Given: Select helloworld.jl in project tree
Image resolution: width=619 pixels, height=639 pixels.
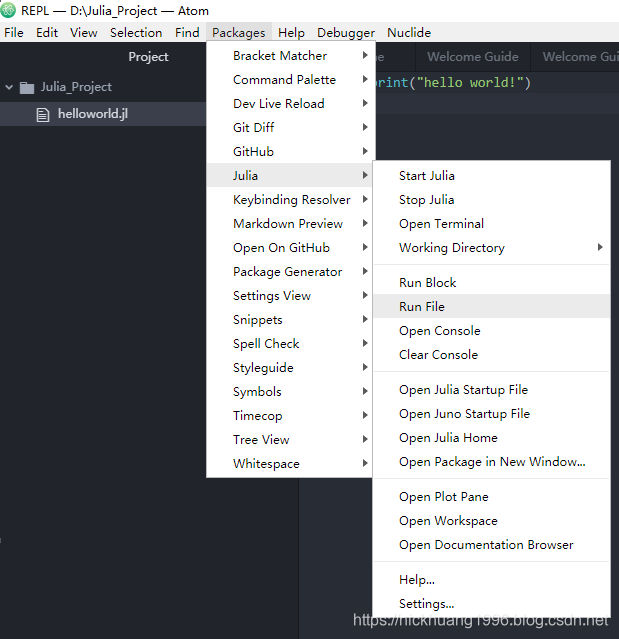Looking at the screenshot, I should pyautogui.click(x=103, y=114).
